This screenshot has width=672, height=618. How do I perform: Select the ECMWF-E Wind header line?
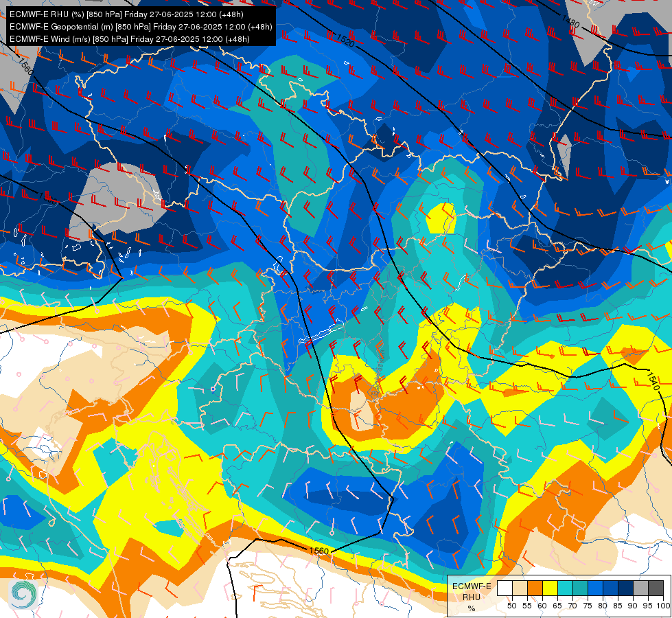coord(130,39)
